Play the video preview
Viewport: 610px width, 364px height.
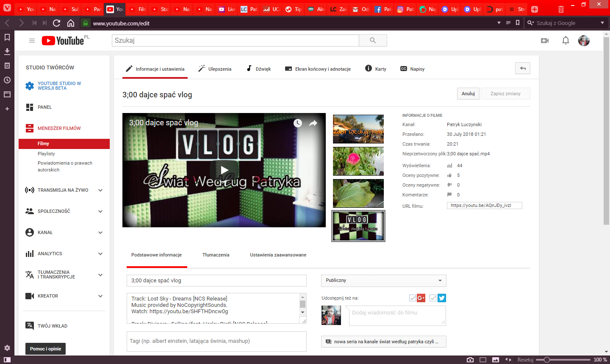click(x=224, y=170)
